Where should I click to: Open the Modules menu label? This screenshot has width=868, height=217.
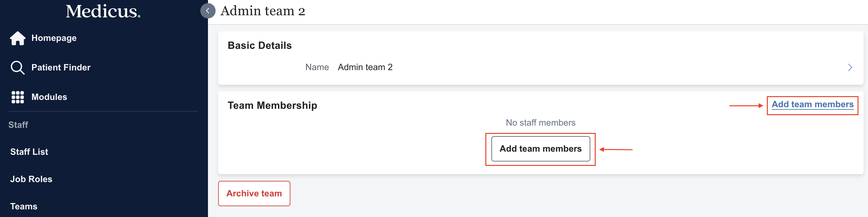[49, 97]
